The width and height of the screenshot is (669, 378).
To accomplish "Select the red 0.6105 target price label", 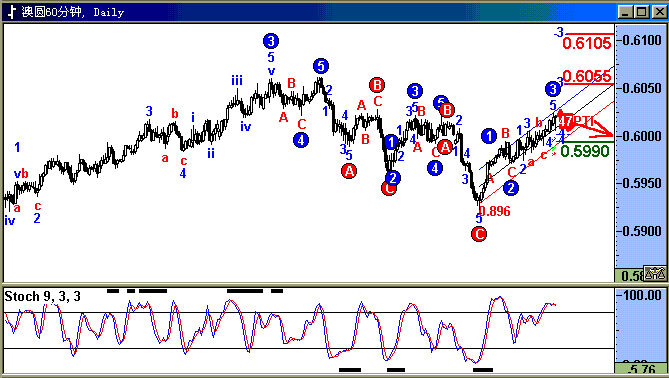I will (x=587, y=43).
